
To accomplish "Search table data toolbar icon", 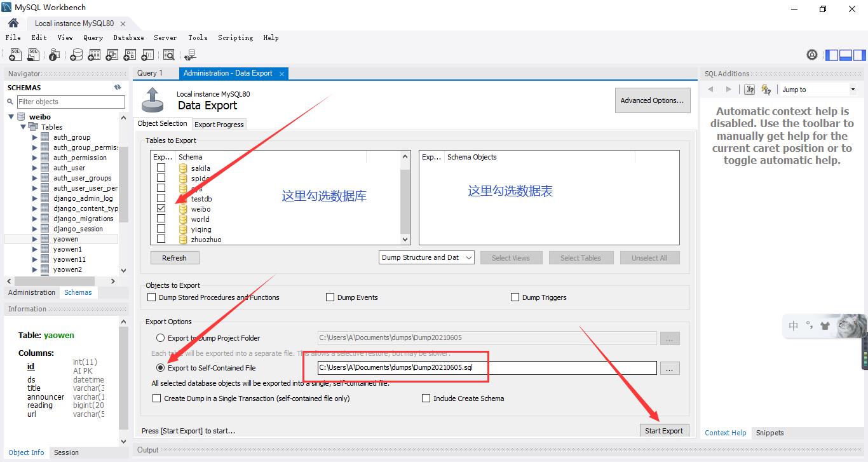I will pos(169,55).
